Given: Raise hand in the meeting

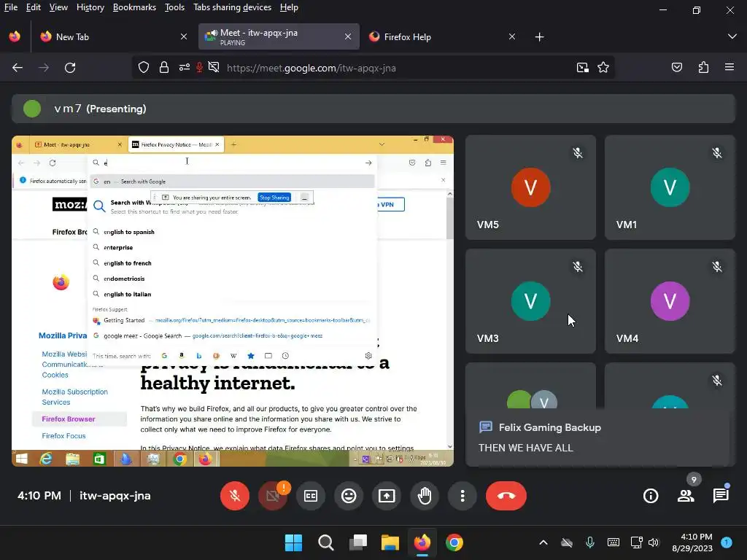Looking at the screenshot, I should pos(425,496).
